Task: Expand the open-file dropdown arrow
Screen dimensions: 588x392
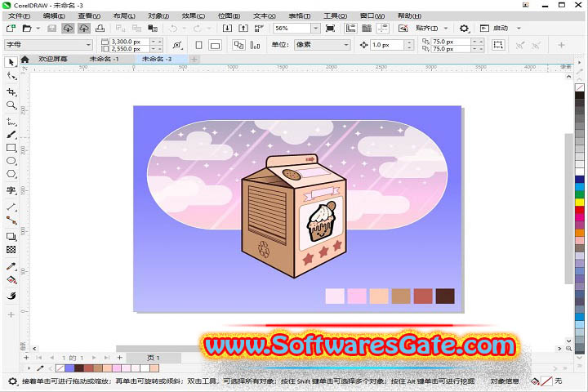Action: pyautogui.click(x=38, y=28)
